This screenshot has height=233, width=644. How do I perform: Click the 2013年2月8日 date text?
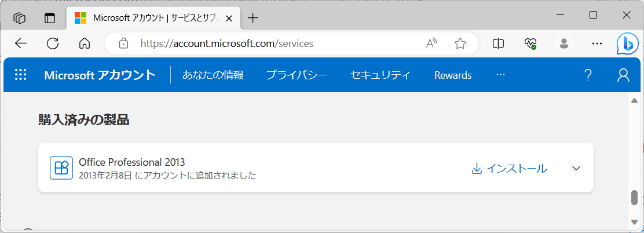(x=105, y=176)
